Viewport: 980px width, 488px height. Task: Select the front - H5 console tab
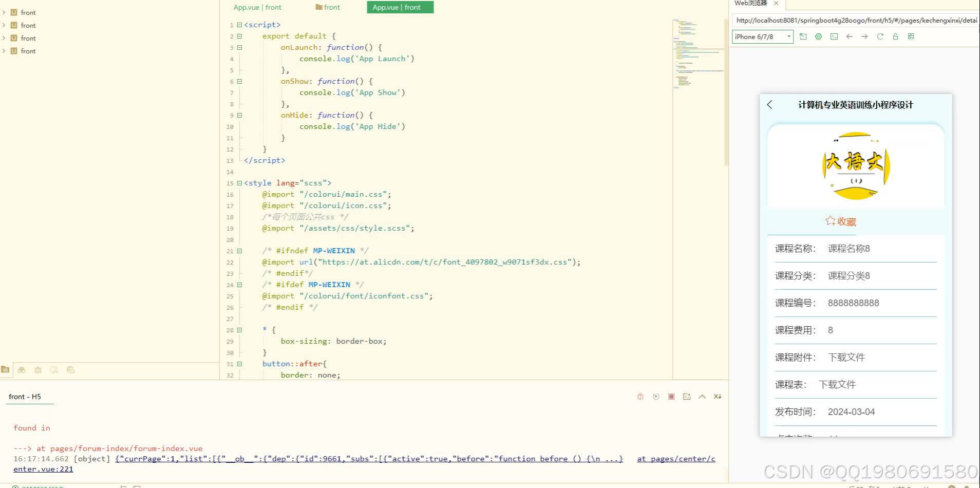(x=25, y=397)
